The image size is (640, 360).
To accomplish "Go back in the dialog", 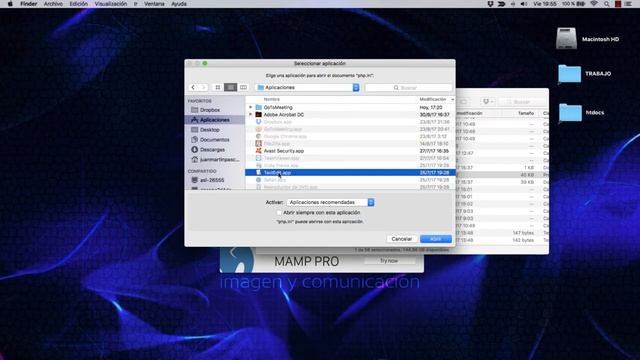I will tap(193, 87).
